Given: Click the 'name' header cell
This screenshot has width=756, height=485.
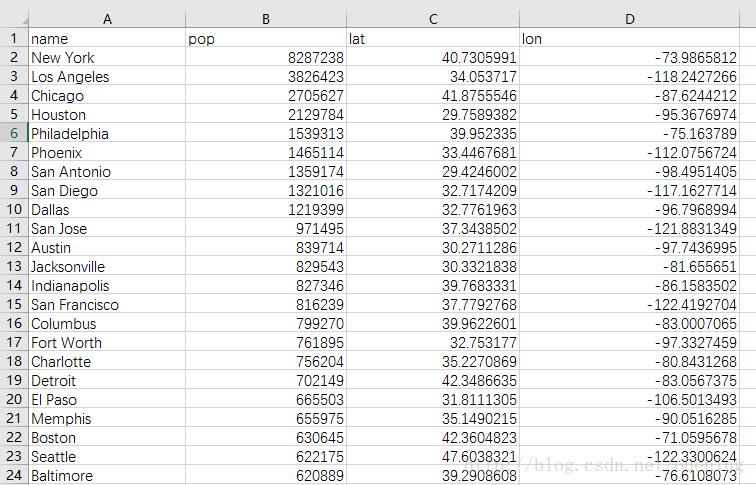Looking at the screenshot, I should tap(107, 38).
